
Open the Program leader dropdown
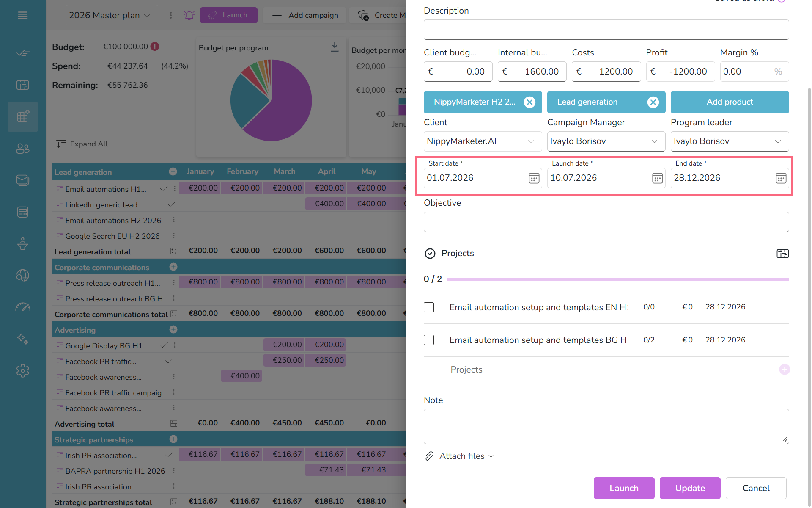[730, 141]
